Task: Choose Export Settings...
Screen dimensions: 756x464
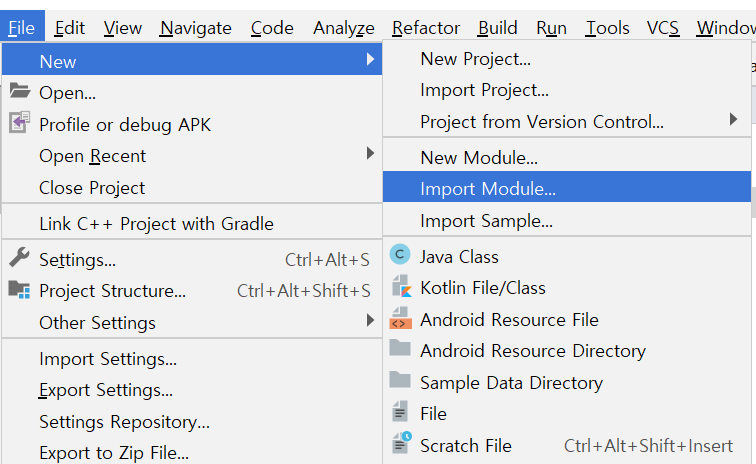Action: click(192, 389)
